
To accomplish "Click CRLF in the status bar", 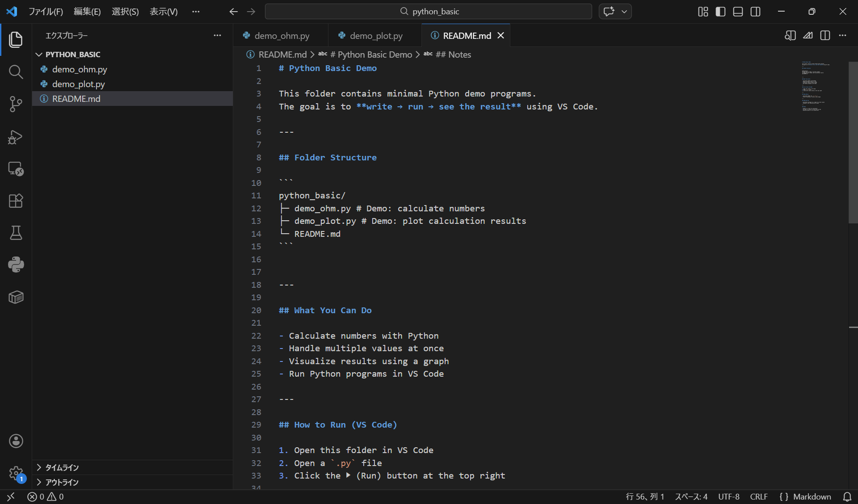I will pos(758,497).
